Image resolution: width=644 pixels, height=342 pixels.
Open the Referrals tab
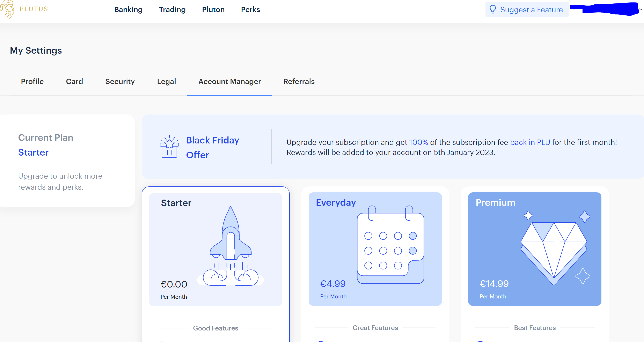[299, 81]
